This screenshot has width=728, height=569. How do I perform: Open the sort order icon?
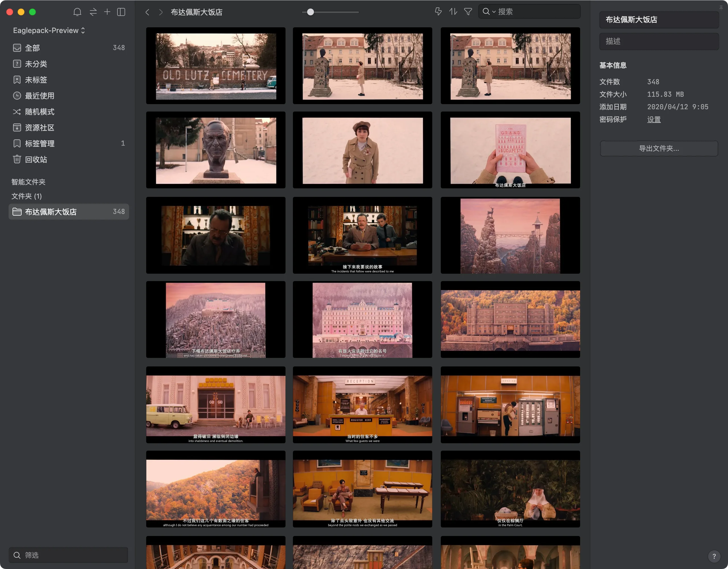pyautogui.click(x=453, y=12)
